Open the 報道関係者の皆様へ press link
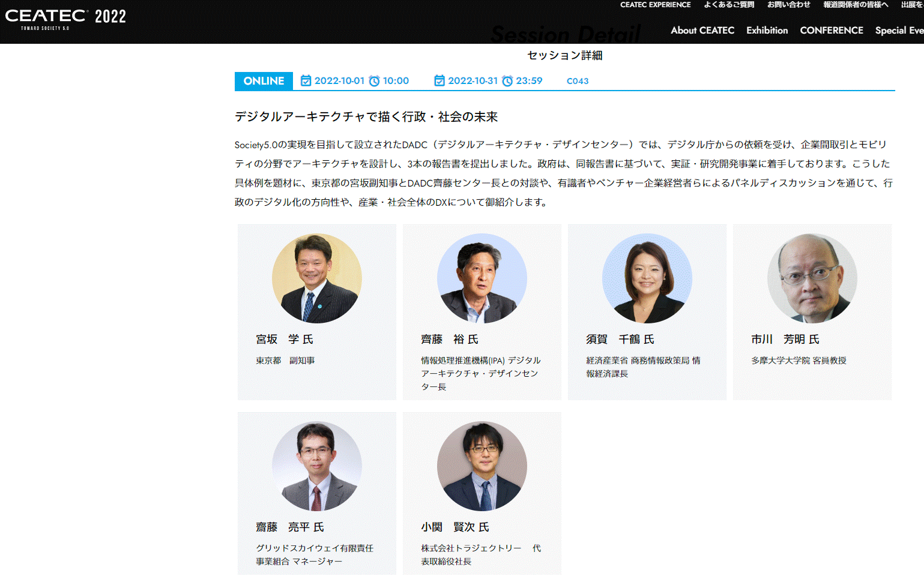 tap(855, 5)
